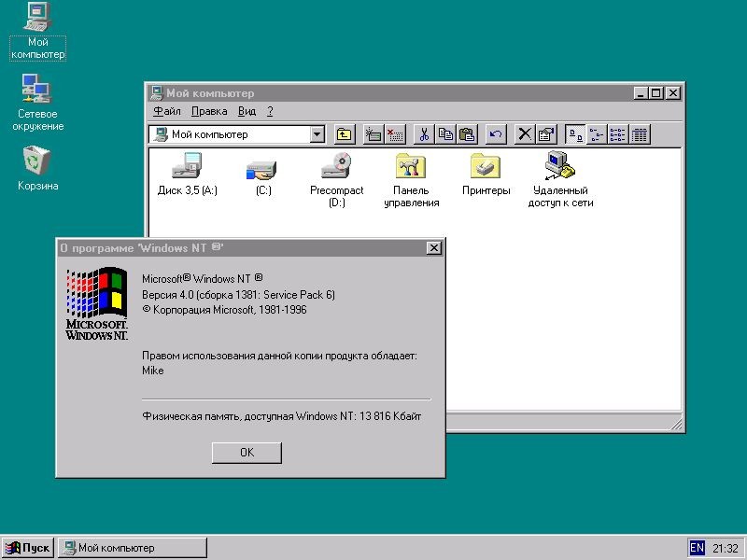
Task: Click the 21:32 clock in the tray
Action: click(x=726, y=549)
